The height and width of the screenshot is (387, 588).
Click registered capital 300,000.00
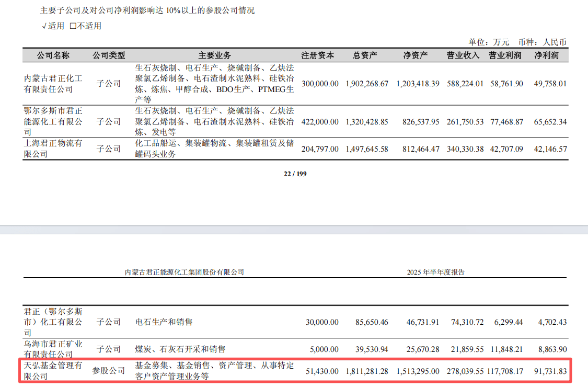pyautogui.click(x=320, y=84)
